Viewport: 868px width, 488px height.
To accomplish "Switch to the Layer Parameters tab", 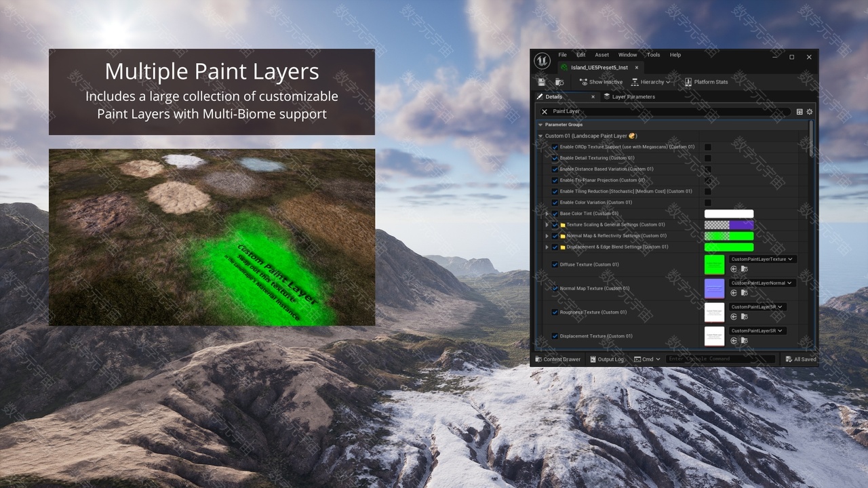I will pyautogui.click(x=633, y=97).
